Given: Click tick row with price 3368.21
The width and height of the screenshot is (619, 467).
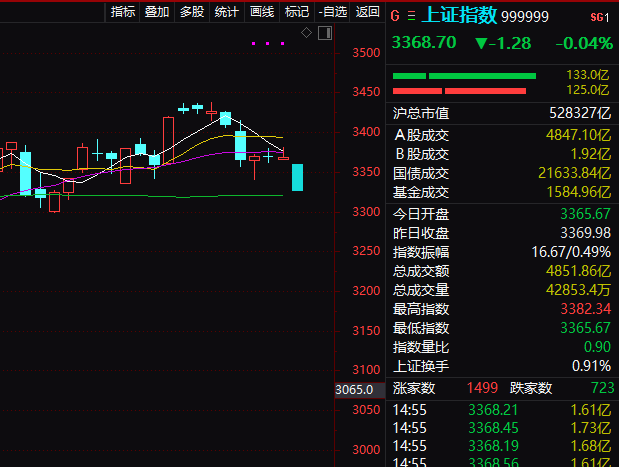Looking at the screenshot, I should click(x=502, y=410).
